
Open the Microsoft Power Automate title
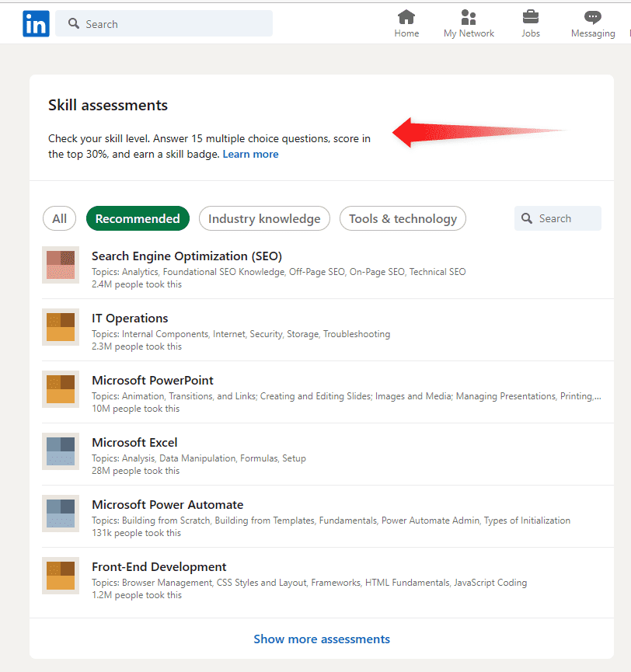(168, 505)
